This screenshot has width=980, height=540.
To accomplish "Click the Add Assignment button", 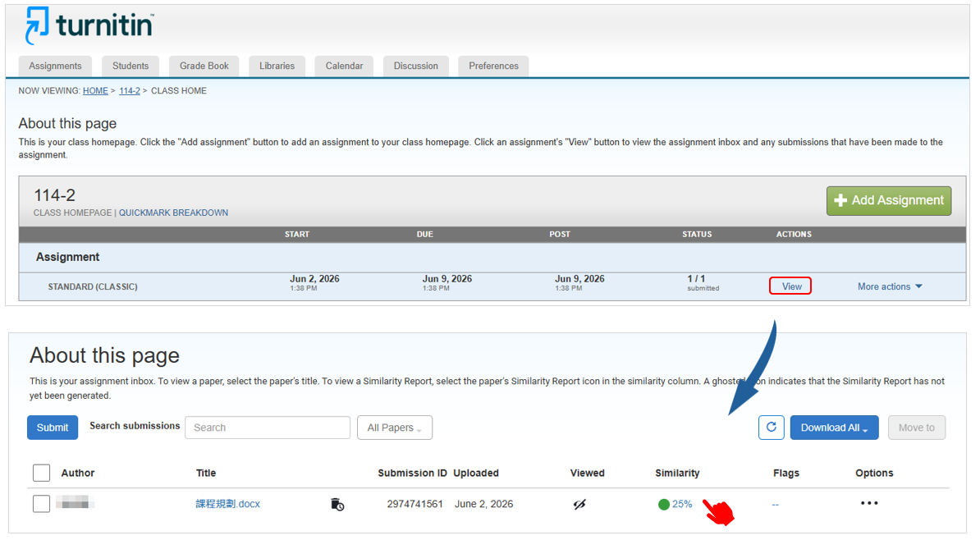I will [x=889, y=200].
